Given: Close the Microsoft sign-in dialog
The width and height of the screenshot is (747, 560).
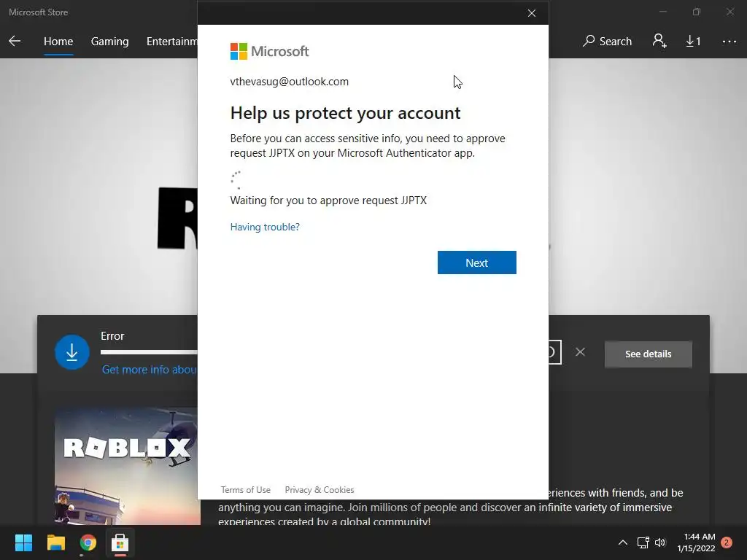Looking at the screenshot, I should pos(532,13).
